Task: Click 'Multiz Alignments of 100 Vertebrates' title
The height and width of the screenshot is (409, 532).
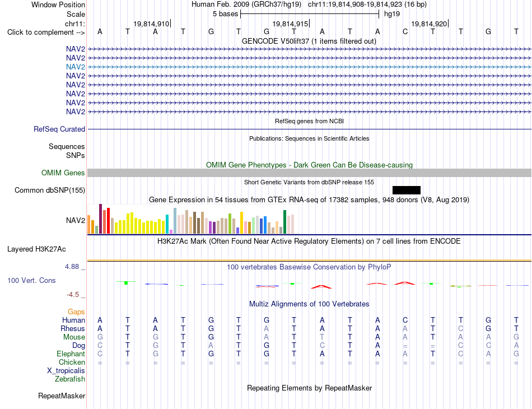Action: click(309, 304)
